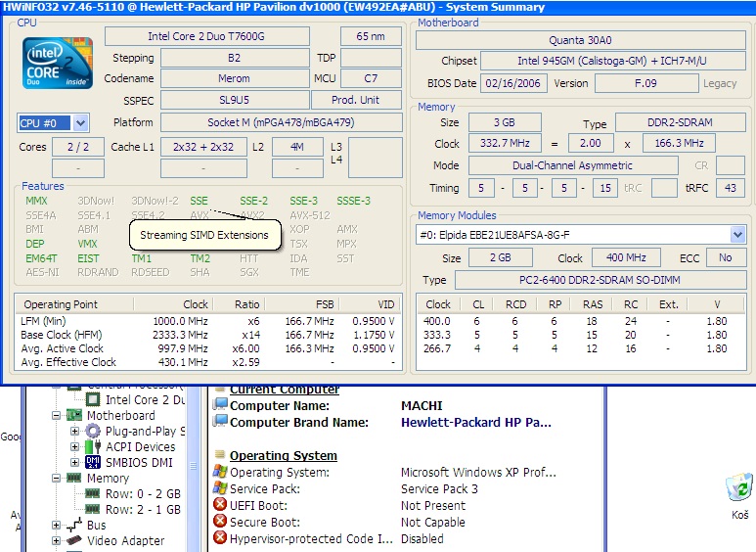Click the Service Pack Windows flag icon
Viewport: 756px width, 552px height.
pyautogui.click(x=220, y=487)
